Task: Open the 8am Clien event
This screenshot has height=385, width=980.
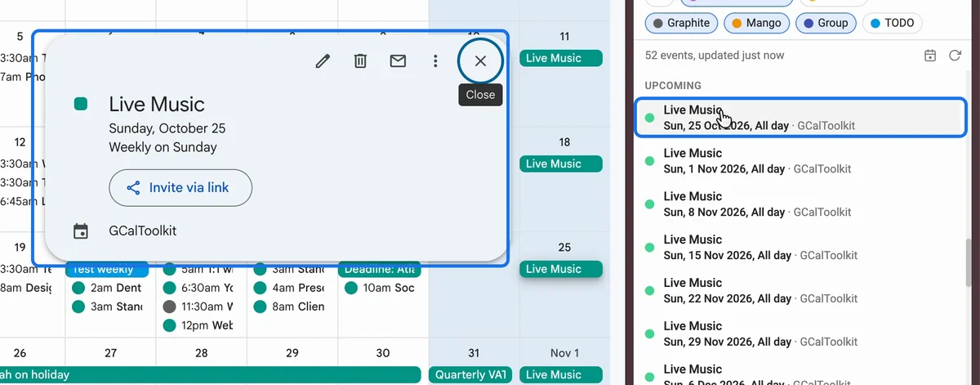Action: point(290,307)
